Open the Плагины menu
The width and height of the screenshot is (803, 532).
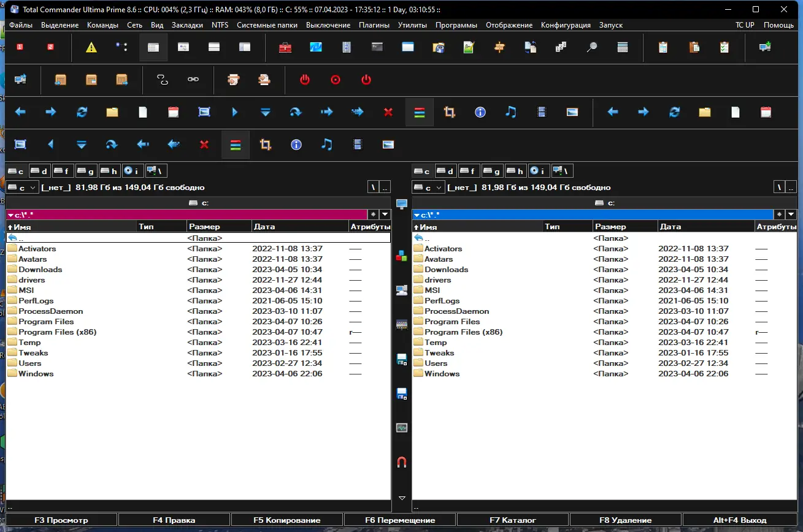pyautogui.click(x=374, y=25)
